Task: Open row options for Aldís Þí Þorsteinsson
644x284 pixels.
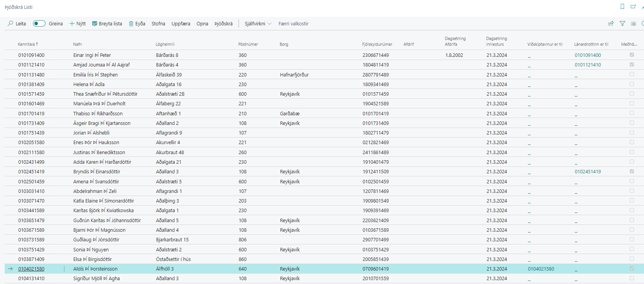Action: point(64,269)
